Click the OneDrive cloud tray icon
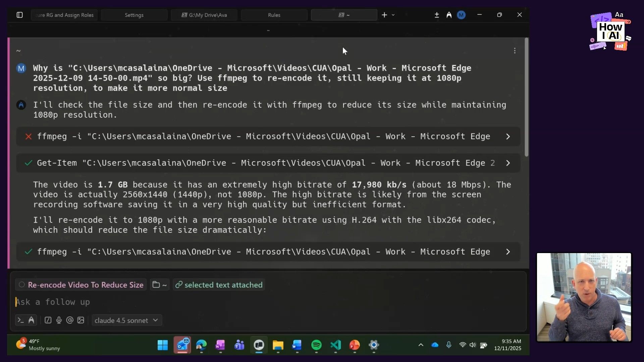The image size is (644, 362). click(435, 345)
